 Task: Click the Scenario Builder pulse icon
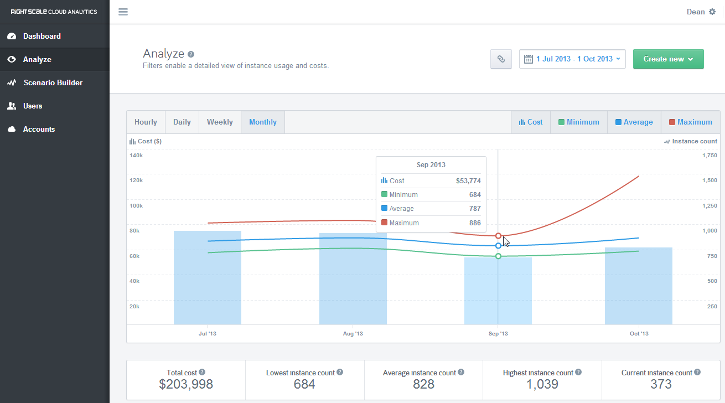tap(12, 83)
